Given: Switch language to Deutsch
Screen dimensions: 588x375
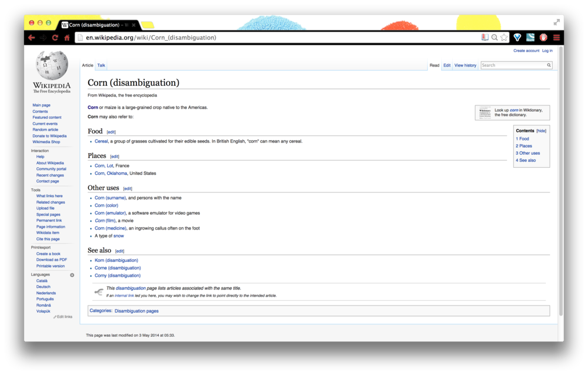Looking at the screenshot, I should click(43, 287).
